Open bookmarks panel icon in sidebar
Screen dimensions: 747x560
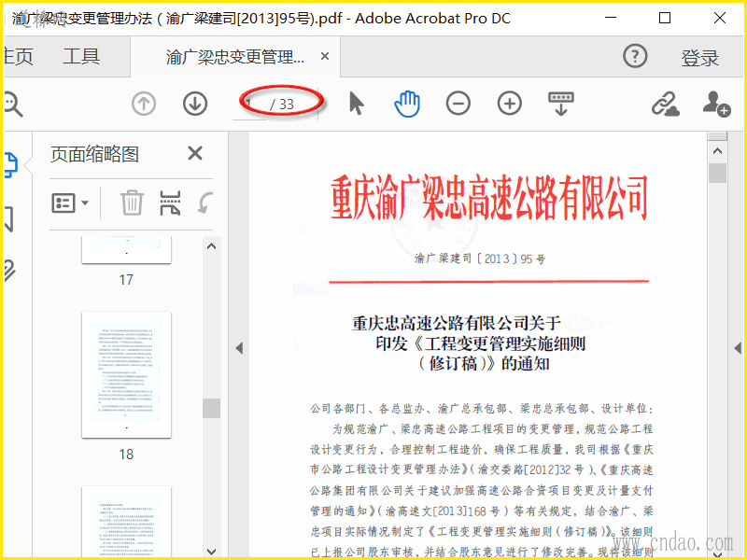click(9, 219)
